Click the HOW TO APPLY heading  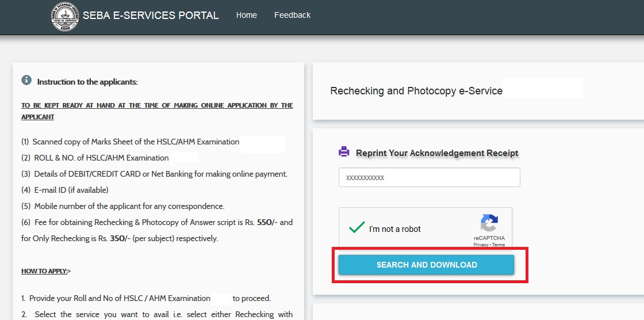coord(45,271)
